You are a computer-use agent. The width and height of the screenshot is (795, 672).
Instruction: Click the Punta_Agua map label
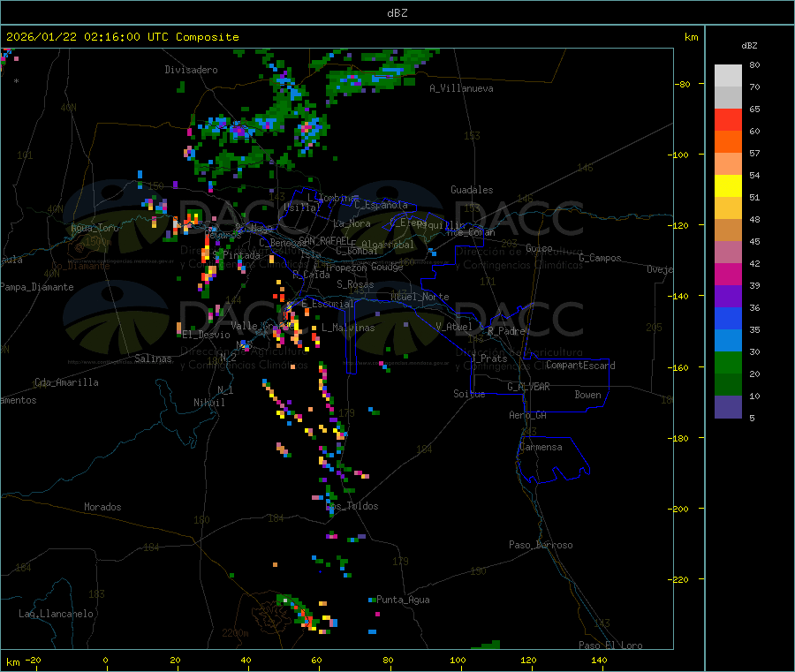point(403,600)
